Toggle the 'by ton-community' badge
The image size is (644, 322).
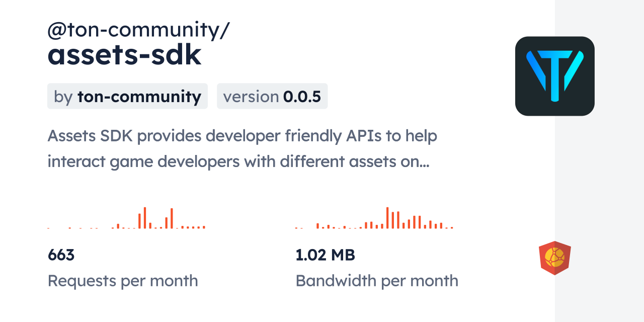click(x=127, y=96)
